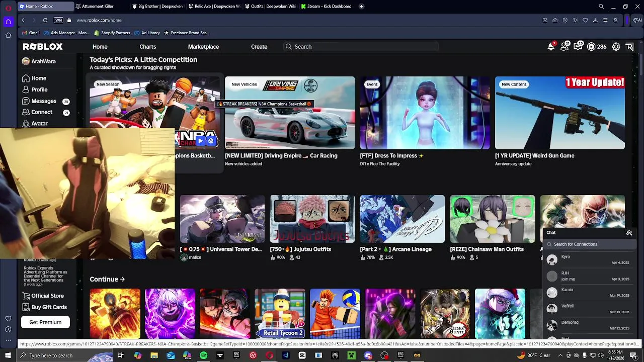Open Chainsaw Man Outfits thumbnail

point(493,219)
